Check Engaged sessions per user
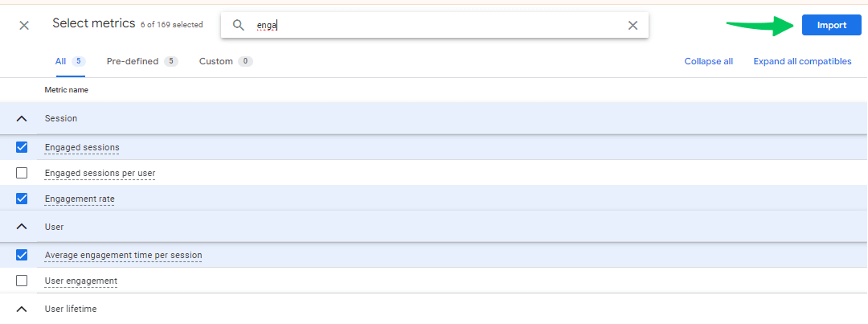 coord(22,173)
